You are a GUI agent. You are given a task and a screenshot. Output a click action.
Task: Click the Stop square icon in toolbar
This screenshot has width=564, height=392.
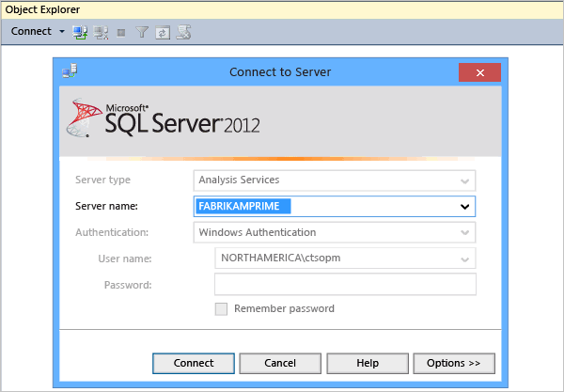coord(121,32)
